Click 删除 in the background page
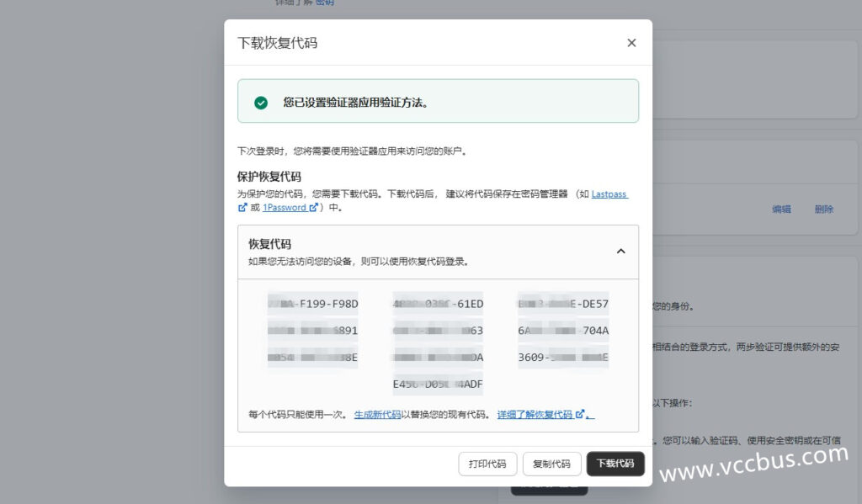Screen dimensions: 862x504 coord(823,210)
